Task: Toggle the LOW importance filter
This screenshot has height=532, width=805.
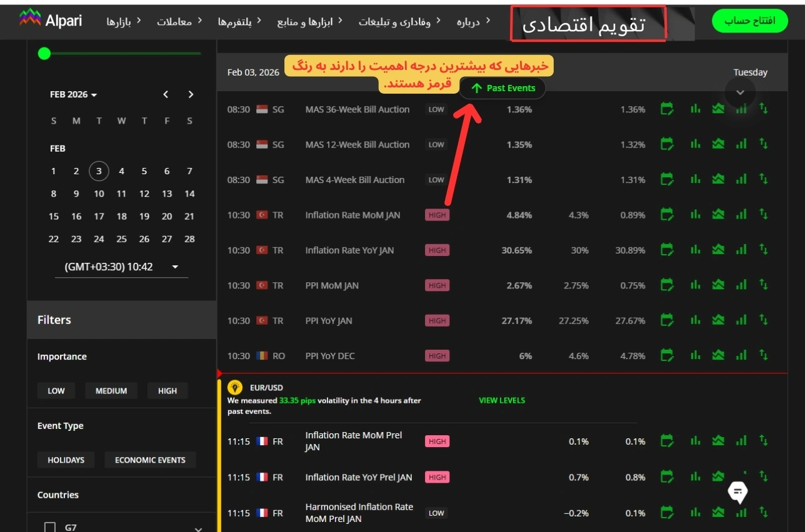Action: click(x=56, y=391)
